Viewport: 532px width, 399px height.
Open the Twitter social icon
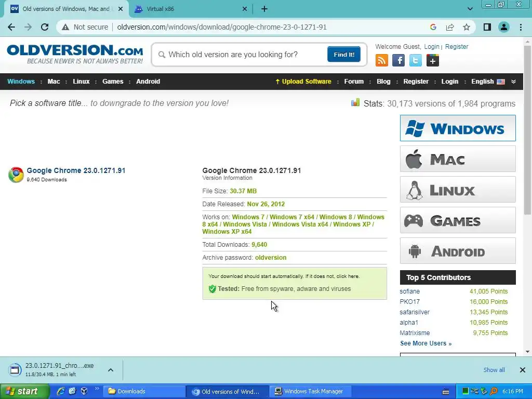[415, 60]
